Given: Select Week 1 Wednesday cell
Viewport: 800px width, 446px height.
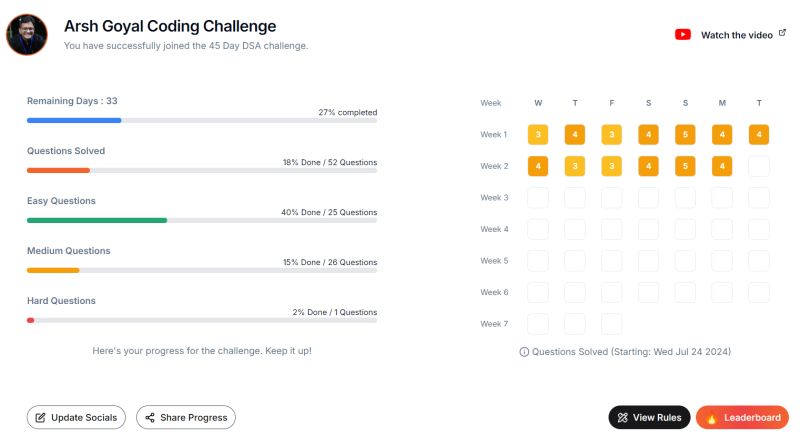Looking at the screenshot, I should (x=538, y=135).
